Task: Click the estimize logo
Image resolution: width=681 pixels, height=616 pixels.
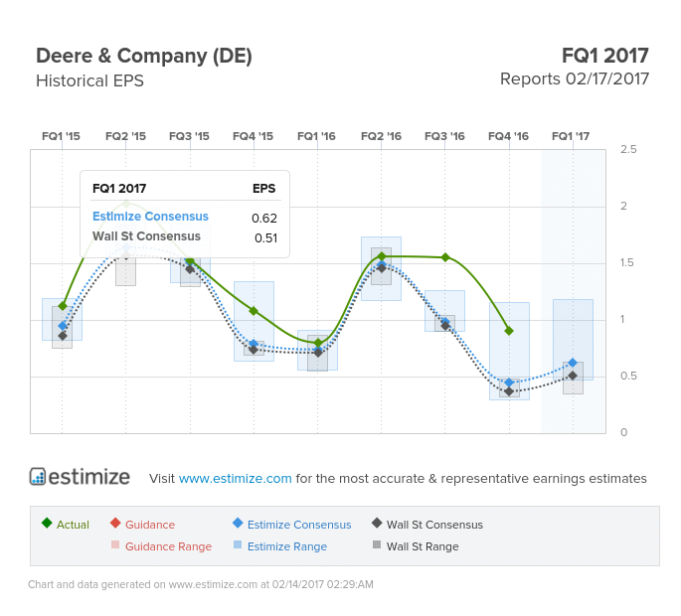Action: click(80, 477)
